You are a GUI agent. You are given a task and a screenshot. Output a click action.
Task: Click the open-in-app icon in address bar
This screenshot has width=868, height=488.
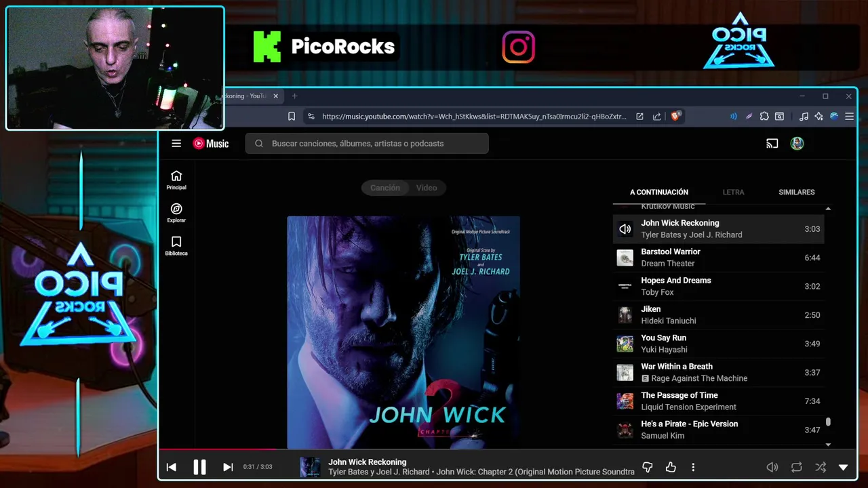point(639,117)
